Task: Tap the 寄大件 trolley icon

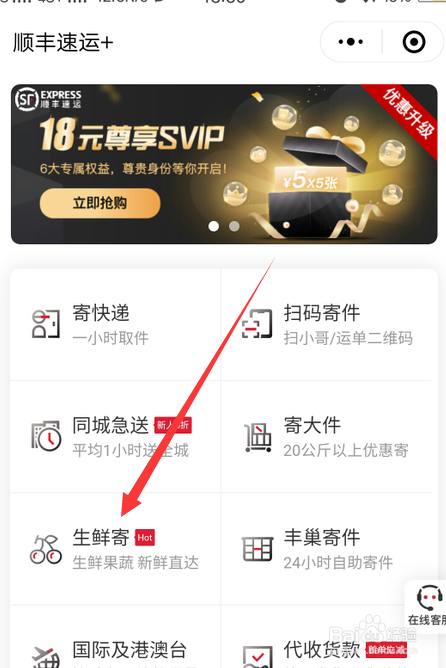Action: pos(258,437)
